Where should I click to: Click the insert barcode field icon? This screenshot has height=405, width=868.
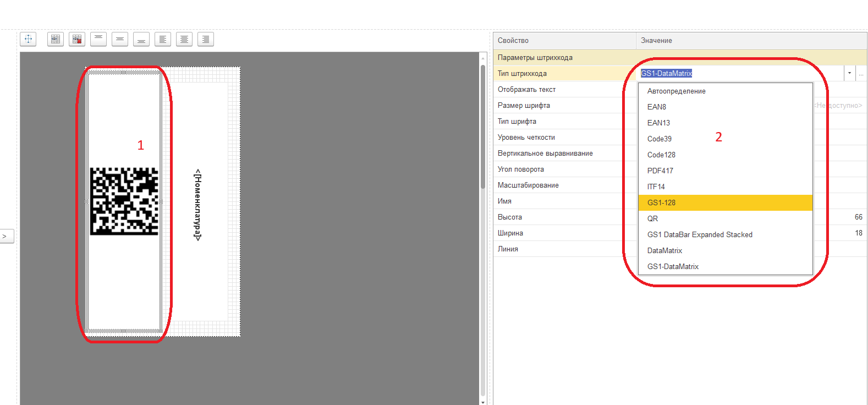click(x=56, y=39)
